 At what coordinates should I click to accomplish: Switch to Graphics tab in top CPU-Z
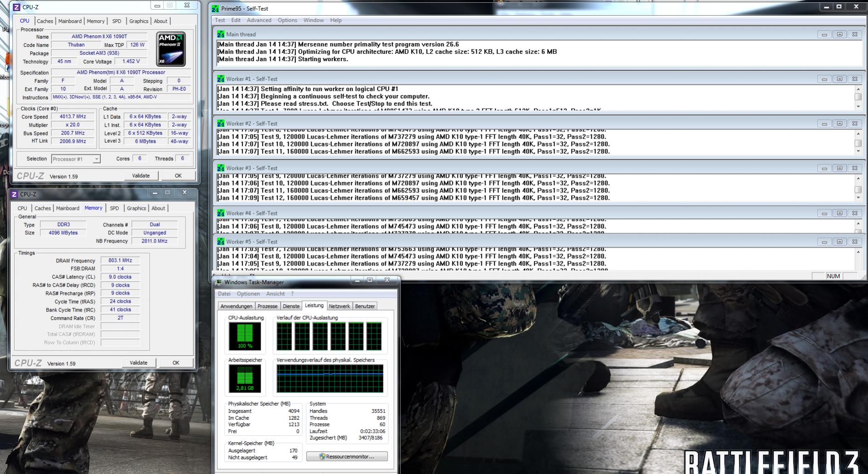[x=139, y=21]
